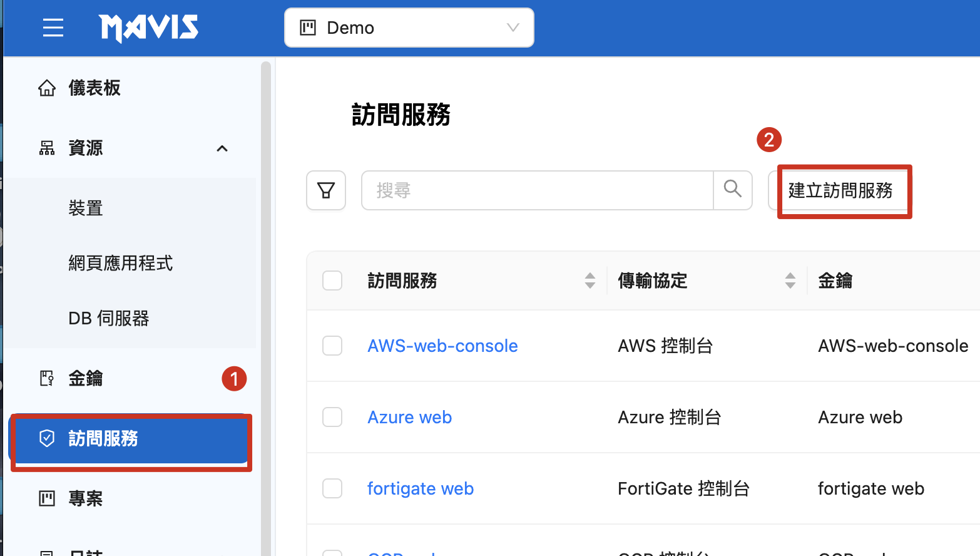Image resolution: width=980 pixels, height=556 pixels.
Task: Open the fortigate web link
Action: (x=421, y=488)
